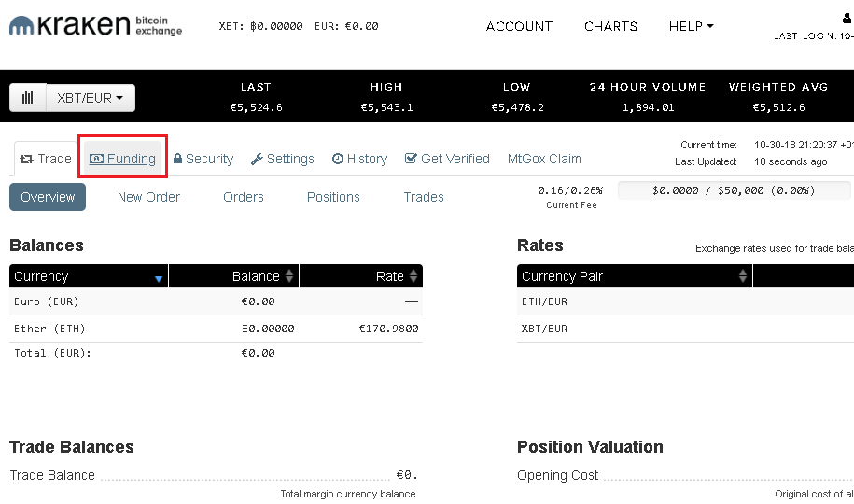Open the MtGox Claim link
This screenshot has height=504, width=854.
[x=544, y=159]
